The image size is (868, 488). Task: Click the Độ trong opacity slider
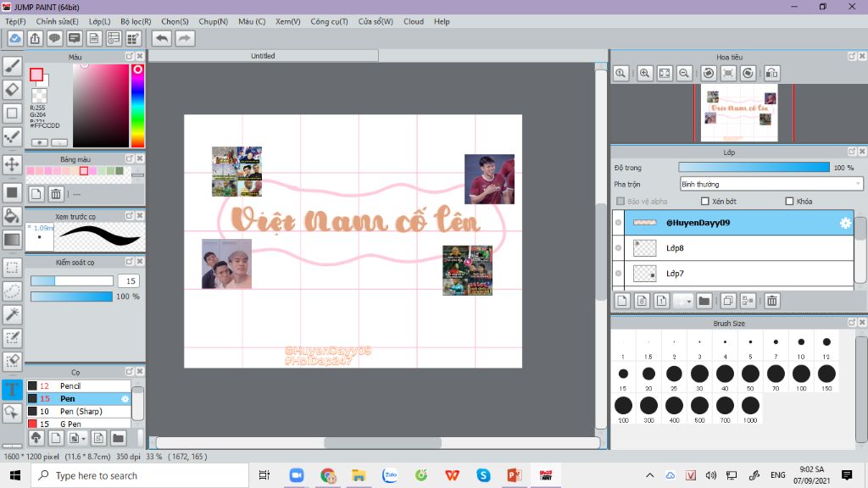click(754, 167)
